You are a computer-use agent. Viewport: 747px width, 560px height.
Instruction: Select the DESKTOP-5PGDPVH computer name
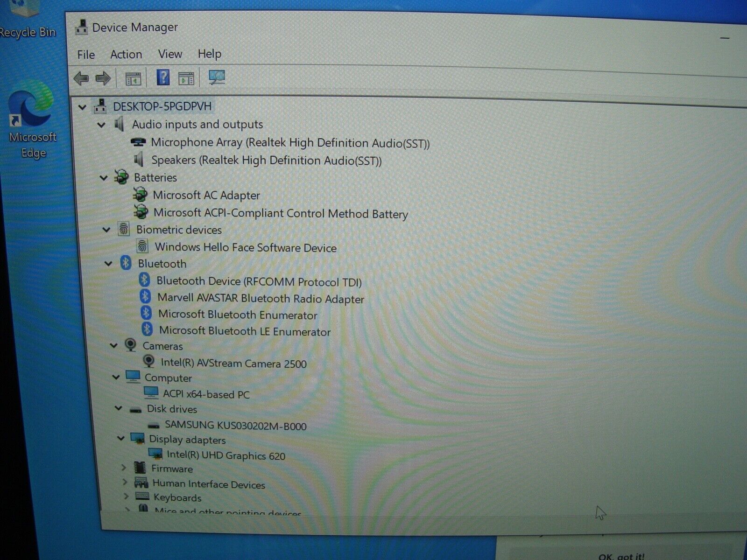coord(162,106)
